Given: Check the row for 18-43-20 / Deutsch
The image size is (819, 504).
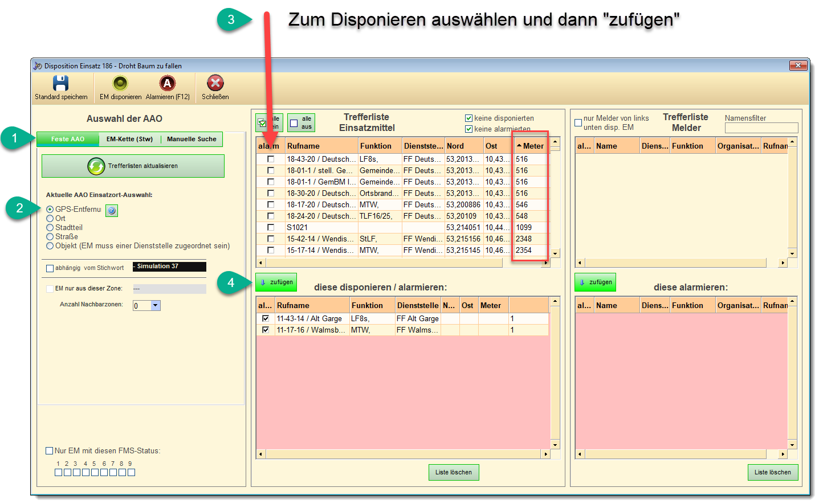Looking at the screenshot, I should pyautogui.click(x=271, y=159).
